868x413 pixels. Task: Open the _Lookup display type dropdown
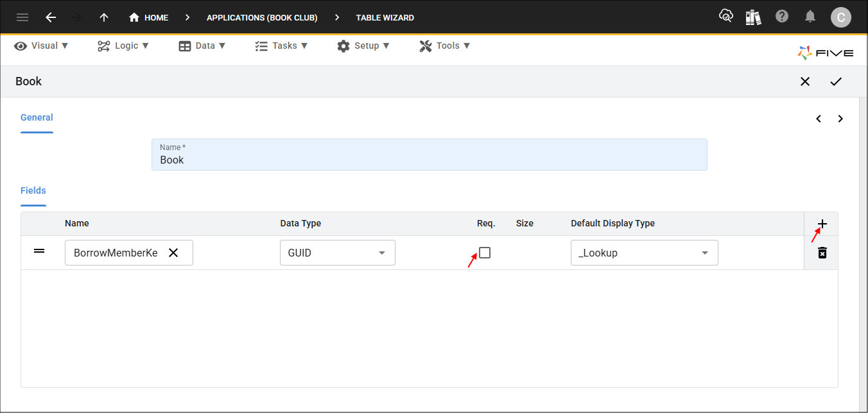point(645,253)
